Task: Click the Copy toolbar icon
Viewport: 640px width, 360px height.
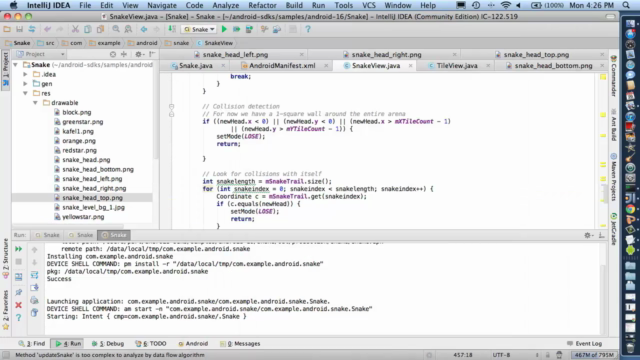Action: (88, 29)
